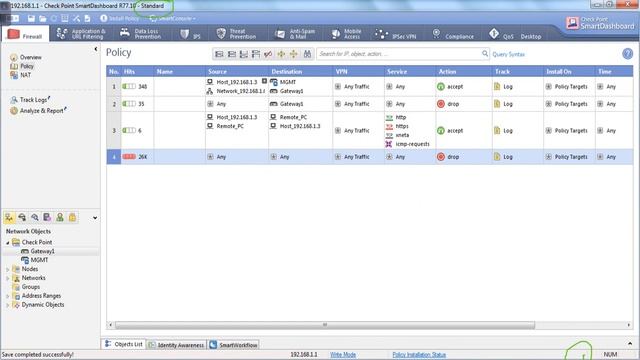
Task: Click the first add-rule icon in Policy toolbar
Action: (x=219, y=54)
